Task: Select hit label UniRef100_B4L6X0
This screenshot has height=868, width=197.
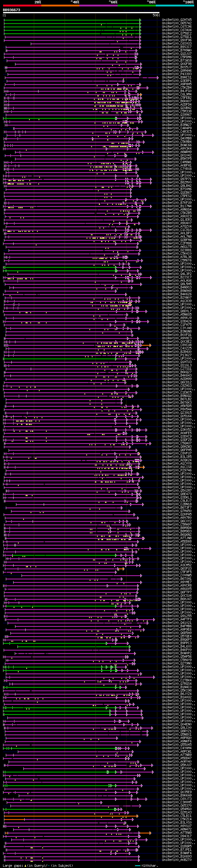Action: 177,646
